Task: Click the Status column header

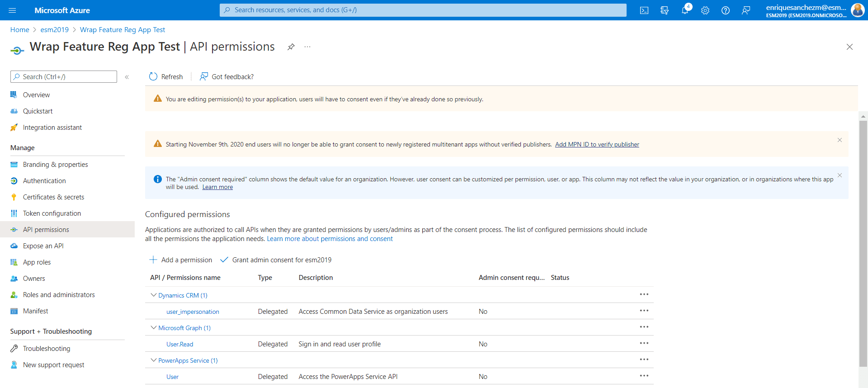Action: click(x=560, y=278)
